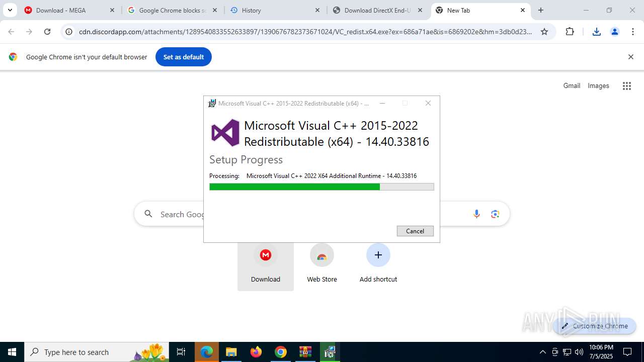The height and width of the screenshot is (362, 644).
Task: Open WinRAR from the taskbar
Action: tap(305, 352)
